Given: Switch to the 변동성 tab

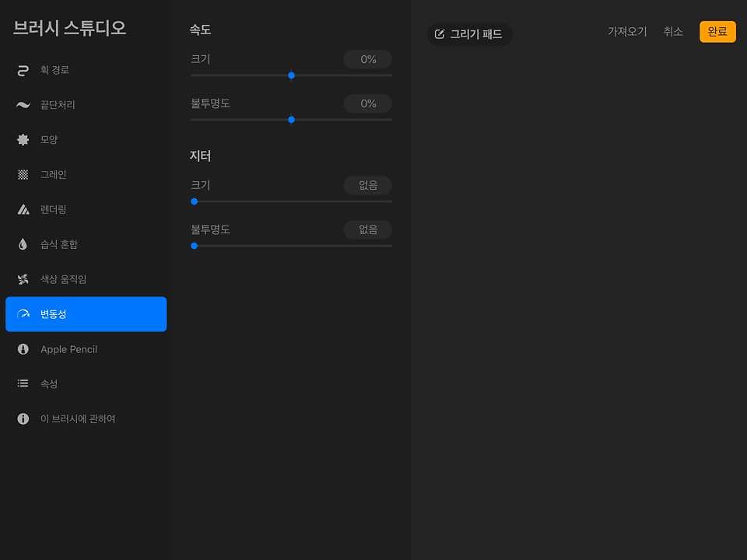Looking at the screenshot, I should [x=86, y=314].
